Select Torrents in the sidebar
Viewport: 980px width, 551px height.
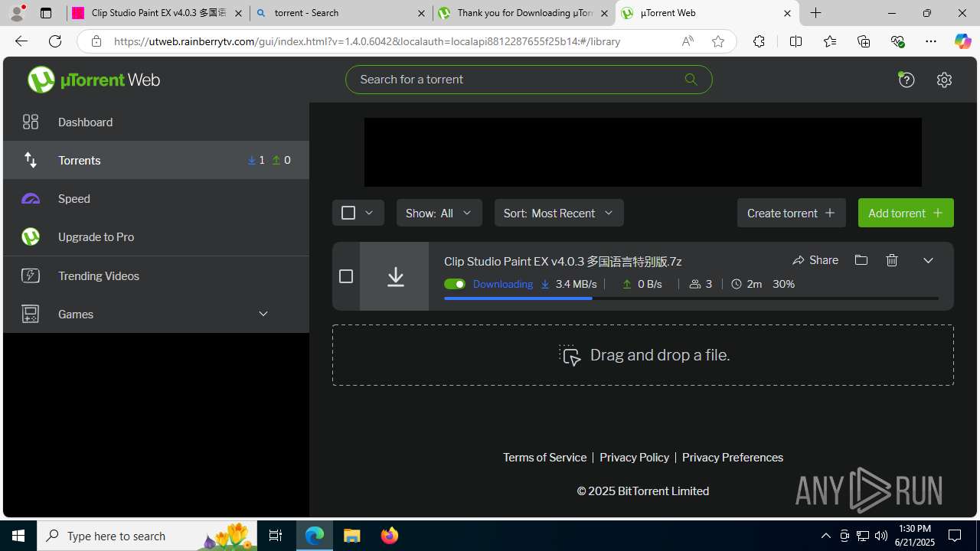coord(156,160)
